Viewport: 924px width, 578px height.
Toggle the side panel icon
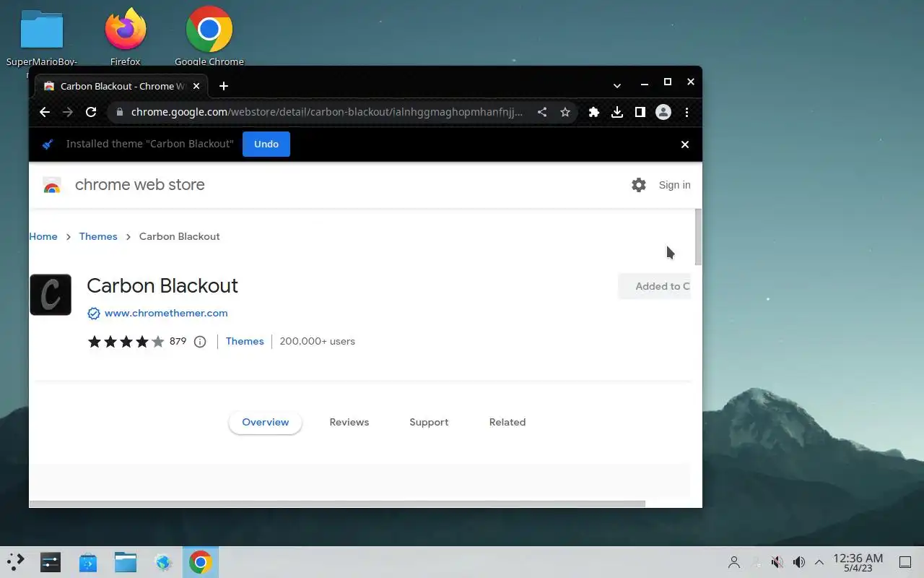click(640, 112)
